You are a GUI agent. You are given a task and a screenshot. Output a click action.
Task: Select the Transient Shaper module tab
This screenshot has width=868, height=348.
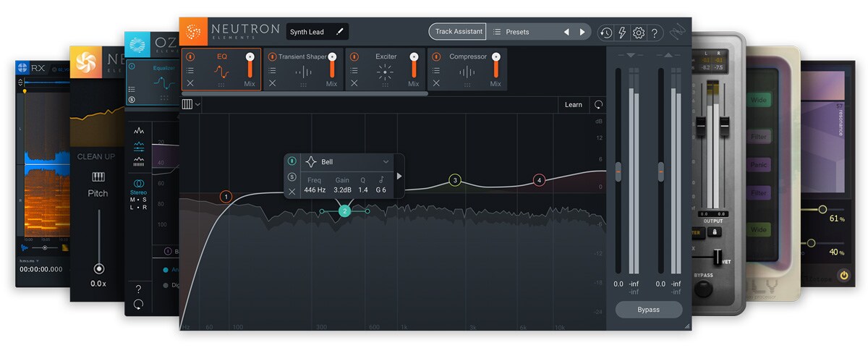tap(303, 69)
